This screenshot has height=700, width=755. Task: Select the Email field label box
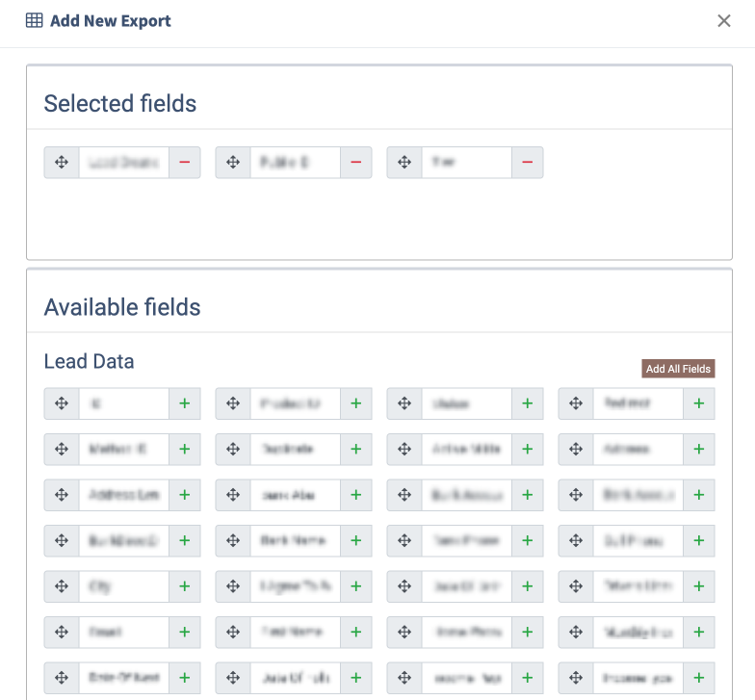[x=123, y=632]
